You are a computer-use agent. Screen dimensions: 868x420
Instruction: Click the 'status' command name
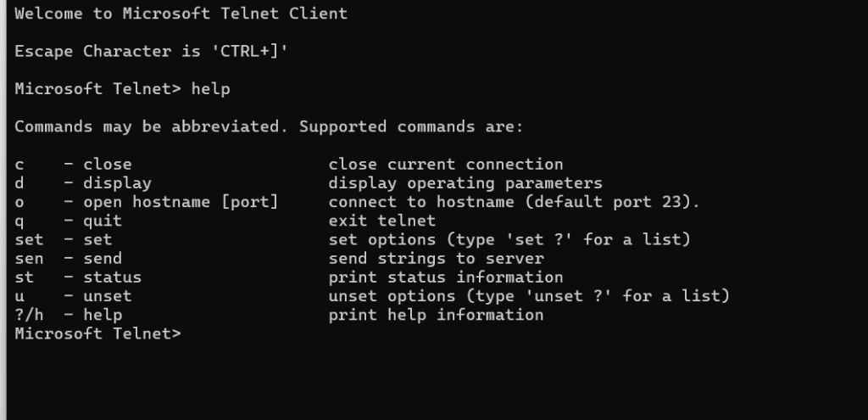click(x=113, y=277)
